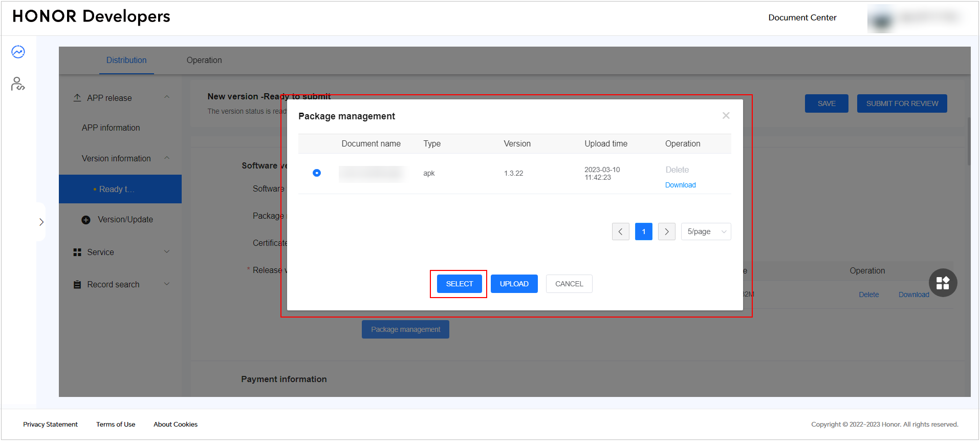Switch to the Operation tab
Viewport: 980px width, 441px height.
pos(204,60)
